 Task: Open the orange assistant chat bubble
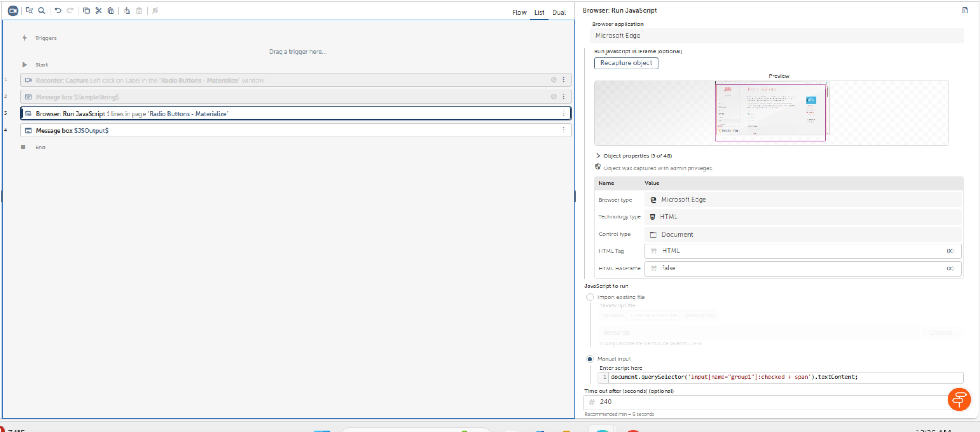point(959,399)
